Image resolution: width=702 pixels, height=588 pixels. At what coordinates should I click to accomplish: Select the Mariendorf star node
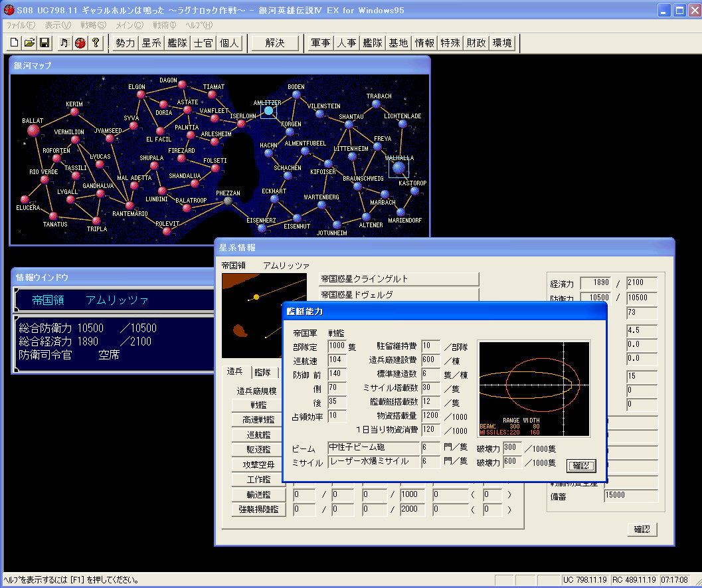400,212
